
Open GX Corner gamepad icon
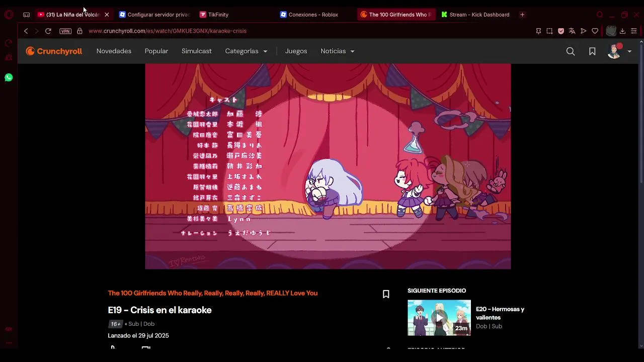click(x=26, y=15)
